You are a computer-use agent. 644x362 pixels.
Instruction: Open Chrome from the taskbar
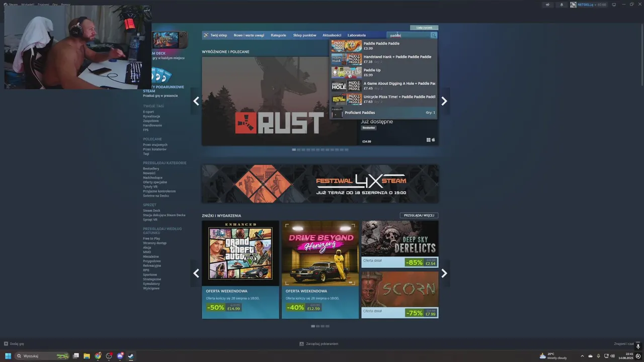(98, 356)
